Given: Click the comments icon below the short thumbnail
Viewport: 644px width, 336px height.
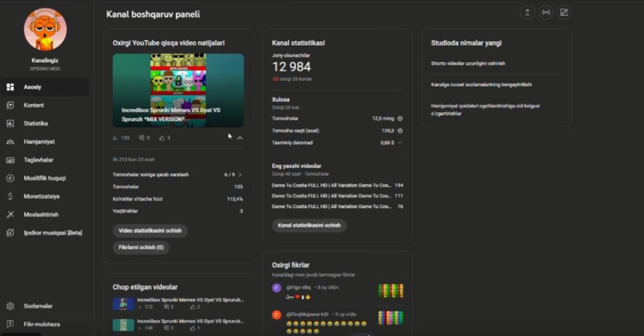Looking at the screenshot, I should tap(142, 138).
